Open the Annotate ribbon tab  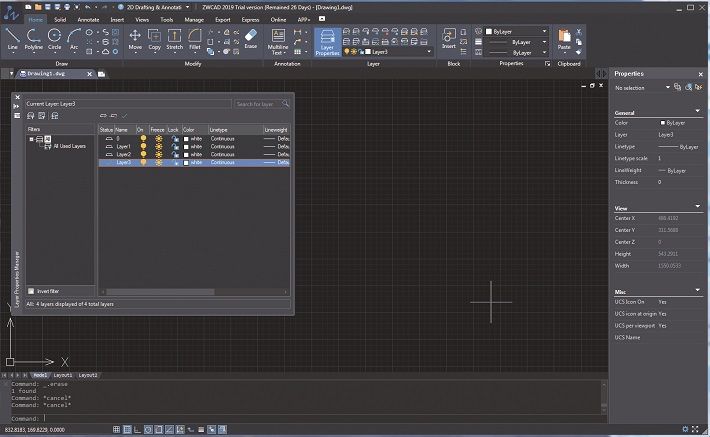pyautogui.click(x=88, y=19)
